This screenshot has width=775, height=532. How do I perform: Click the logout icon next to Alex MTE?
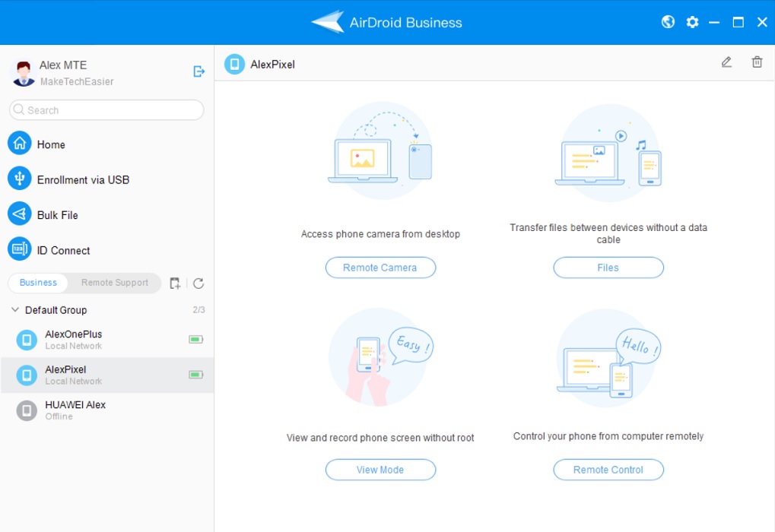click(x=199, y=71)
